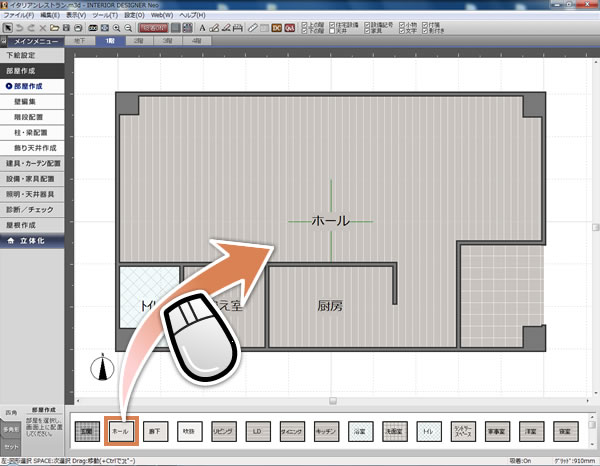
Task: Open the ファイル(F) menu
Action: (19, 16)
